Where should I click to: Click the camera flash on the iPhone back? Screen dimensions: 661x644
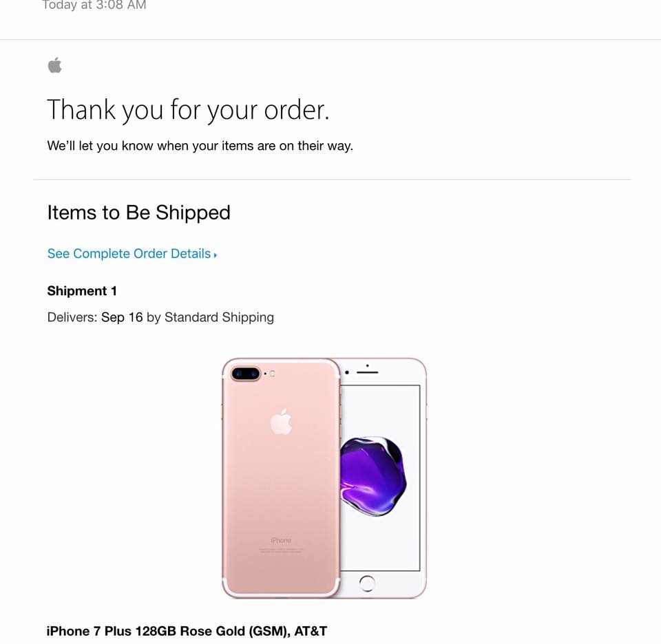(273, 374)
